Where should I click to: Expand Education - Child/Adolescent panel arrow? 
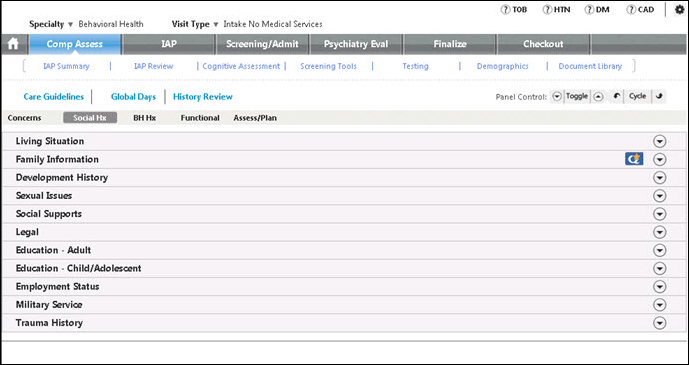660,268
